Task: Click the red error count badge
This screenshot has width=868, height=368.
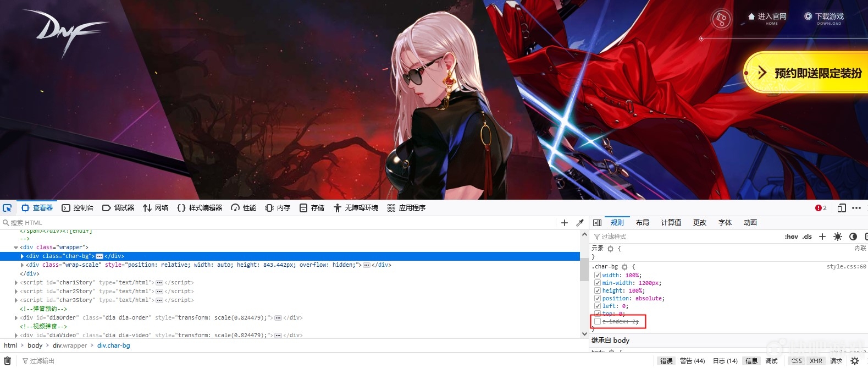Action: click(821, 208)
